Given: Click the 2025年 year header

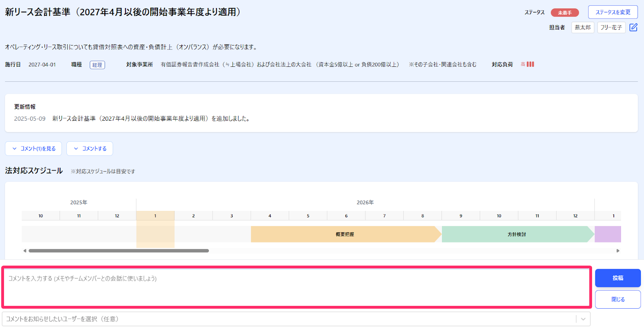Looking at the screenshot, I should pos(79,202).
